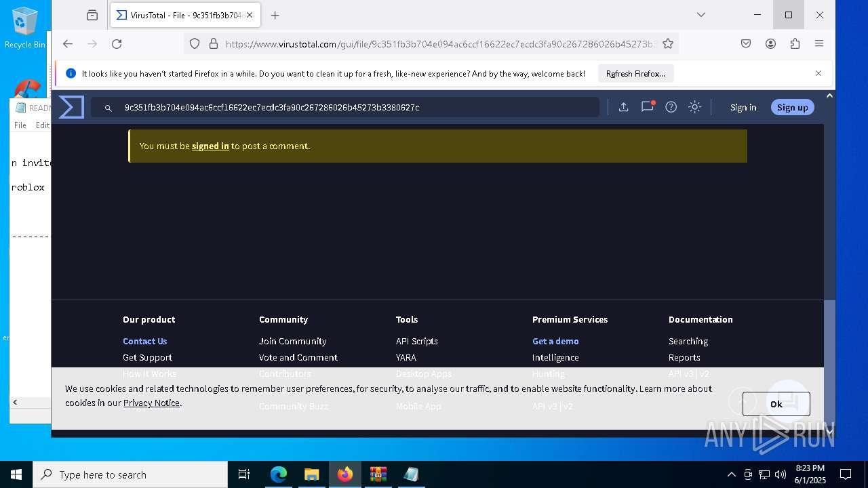The width and height of the screenshot is (868, 488).
Task: Open the Firefox hamburger menu
Action: point(819,43)
